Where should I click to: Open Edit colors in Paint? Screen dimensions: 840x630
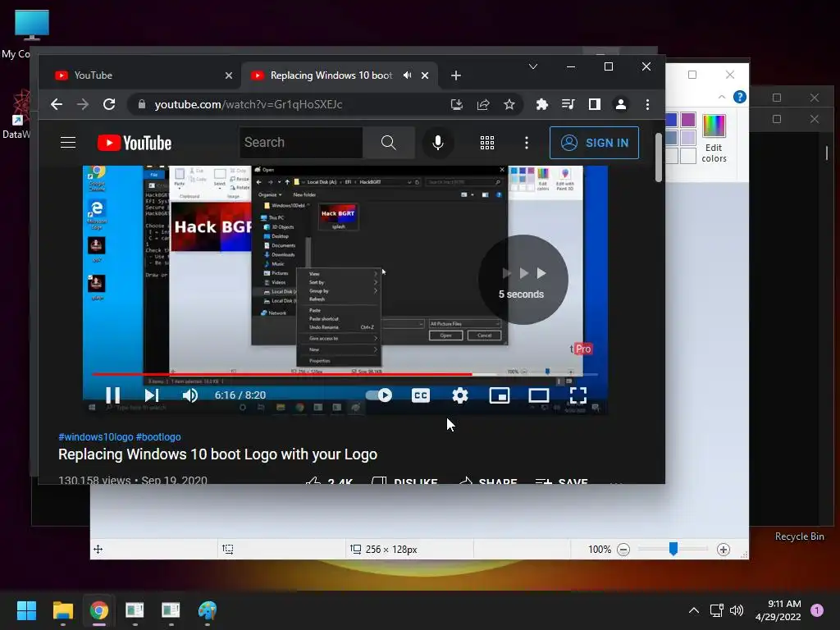(x=714, y=138)
